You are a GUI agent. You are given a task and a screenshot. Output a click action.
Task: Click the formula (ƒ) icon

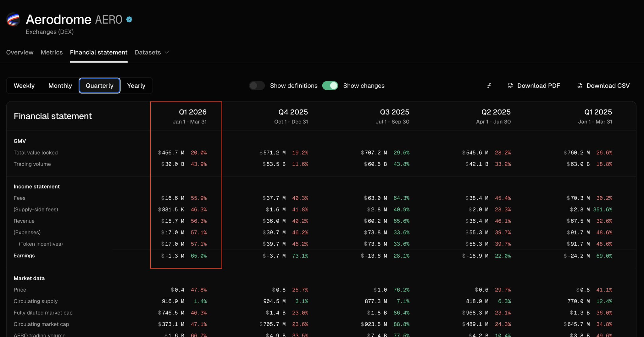click(489, 86)
